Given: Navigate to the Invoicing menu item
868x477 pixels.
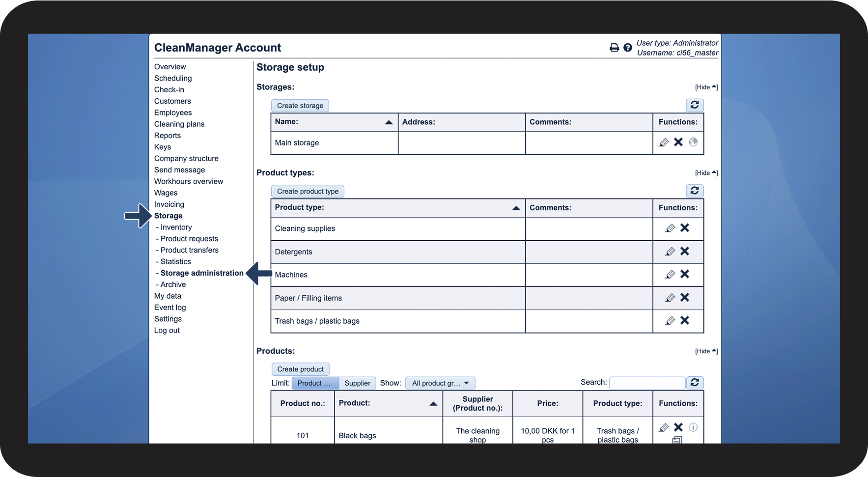Looking at the screenshot, I should tap(169, 204).
